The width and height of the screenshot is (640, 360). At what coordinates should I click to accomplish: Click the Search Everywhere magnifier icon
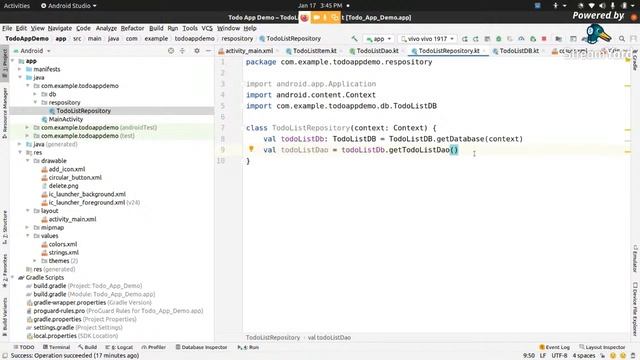click(622, 39)
